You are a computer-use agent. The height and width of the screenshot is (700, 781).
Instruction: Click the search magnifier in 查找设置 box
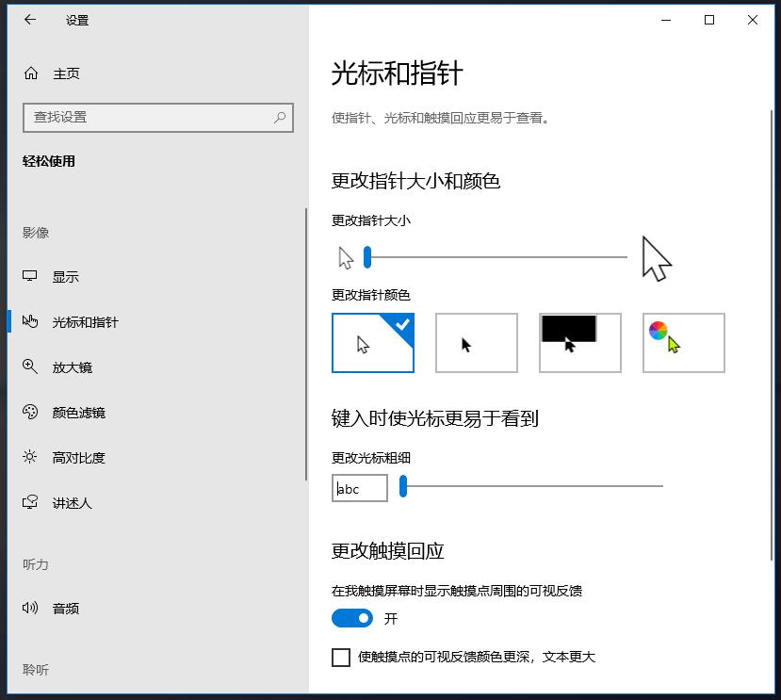coord(280,118)
